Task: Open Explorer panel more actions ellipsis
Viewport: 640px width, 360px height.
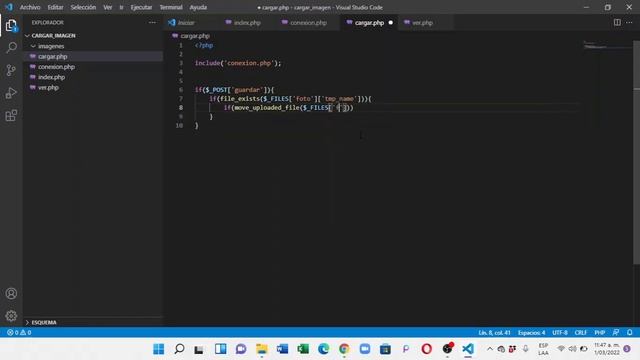Action: 152,22
